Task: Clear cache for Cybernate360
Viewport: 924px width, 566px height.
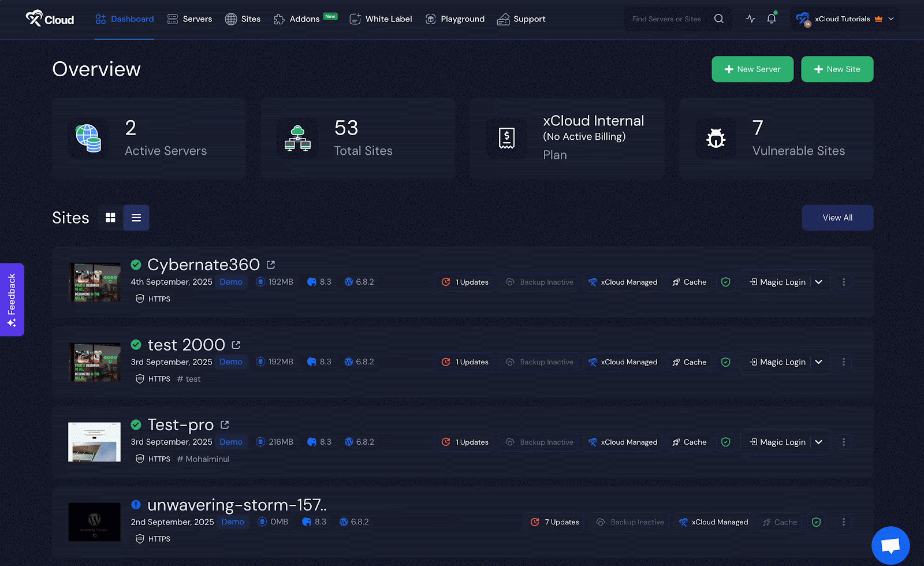Action: (x=690, y=282)
